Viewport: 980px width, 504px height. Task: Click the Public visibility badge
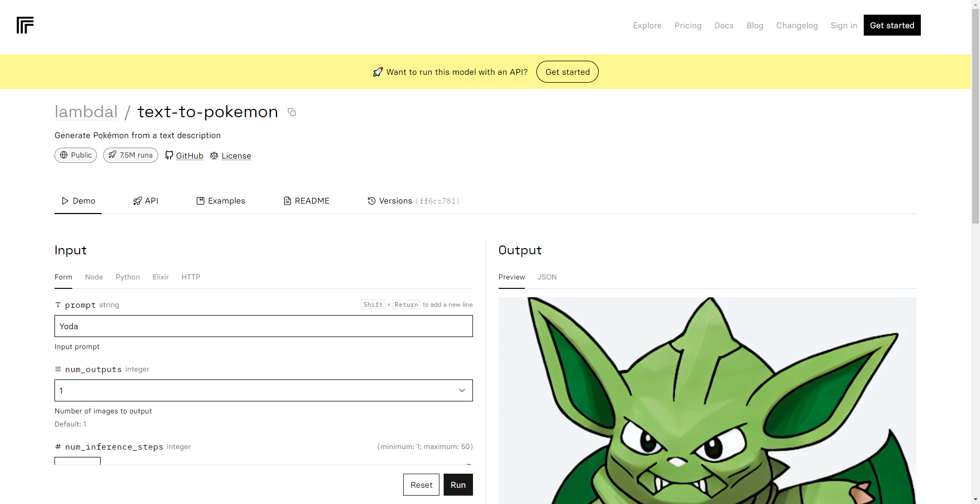[75, 155]
